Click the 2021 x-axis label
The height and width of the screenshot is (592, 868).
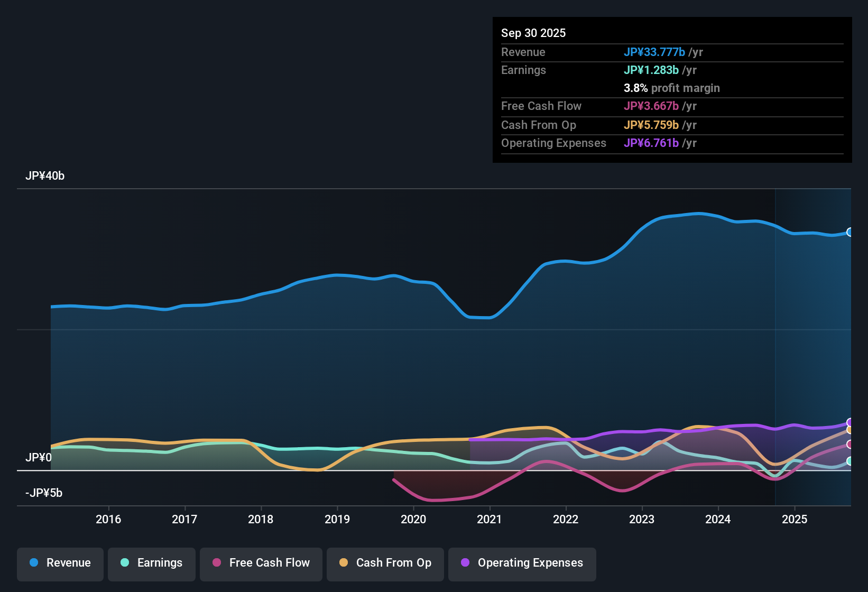point(490,519)
